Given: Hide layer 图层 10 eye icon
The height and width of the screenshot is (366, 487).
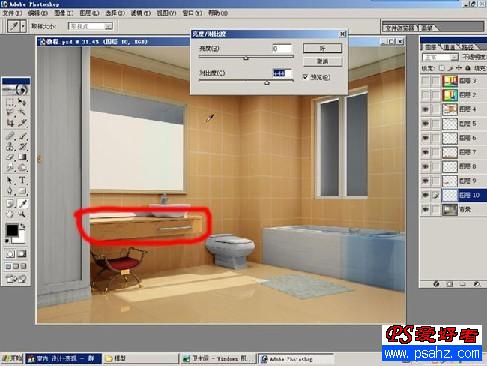Looking at the screenshot, I should [425, 195].
